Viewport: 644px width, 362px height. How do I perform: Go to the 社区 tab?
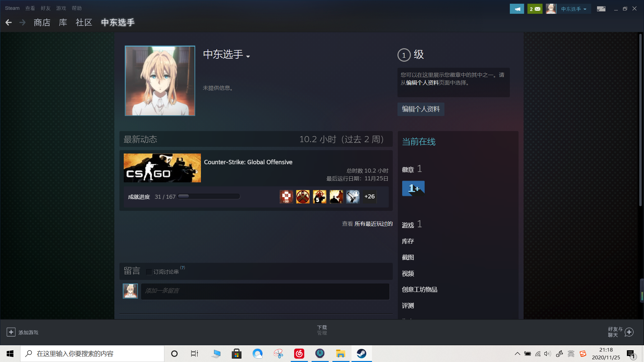84,22
